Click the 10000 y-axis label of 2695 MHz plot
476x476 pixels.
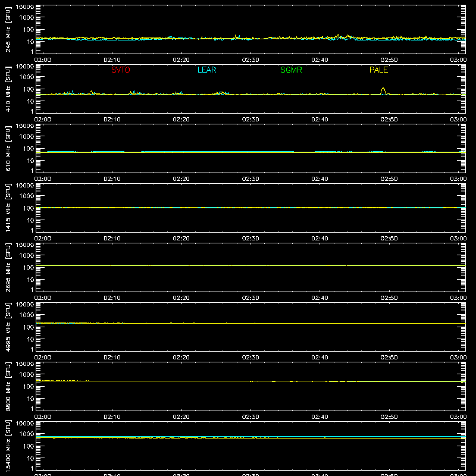(x=25, y=245)
